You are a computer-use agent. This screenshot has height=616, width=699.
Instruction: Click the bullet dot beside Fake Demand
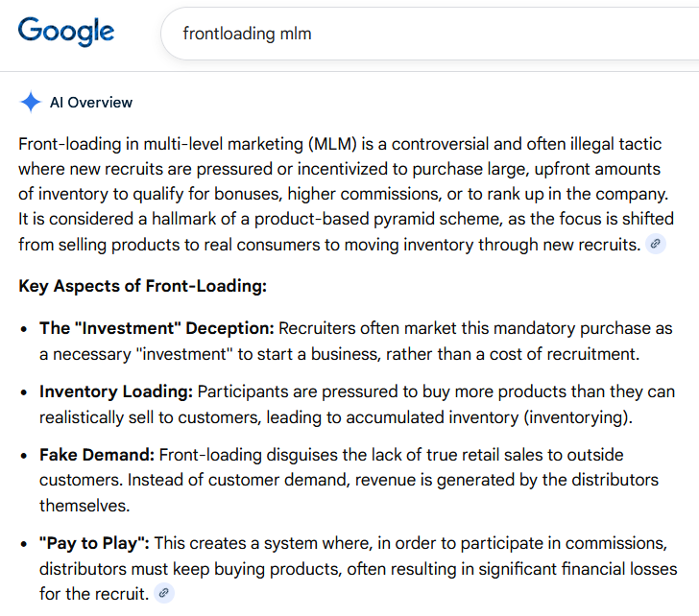[x=25, y=456]
